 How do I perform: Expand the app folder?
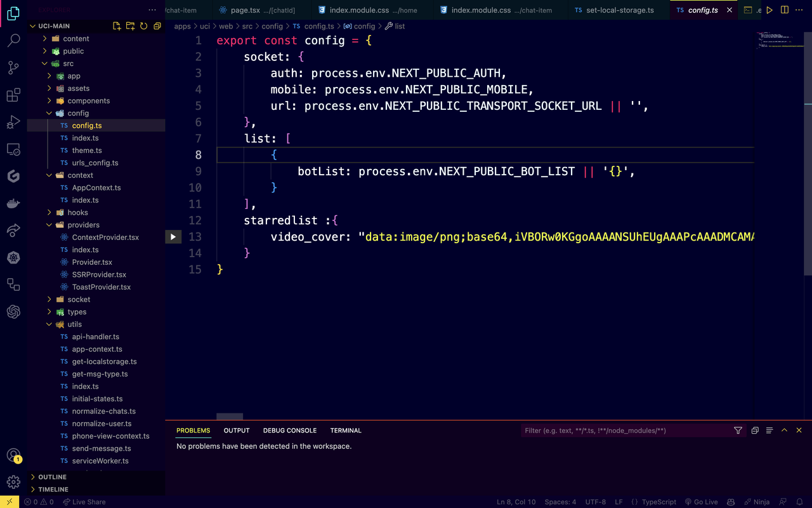[50, 76]
